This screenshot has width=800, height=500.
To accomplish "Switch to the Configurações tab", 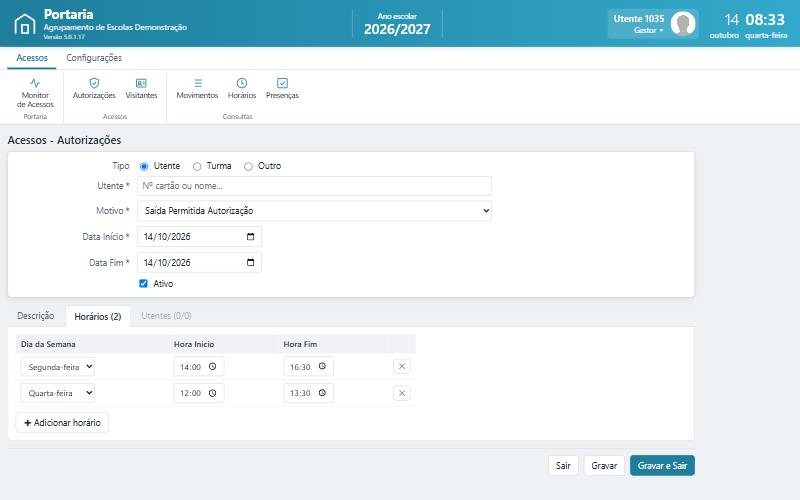I will 94,58.
